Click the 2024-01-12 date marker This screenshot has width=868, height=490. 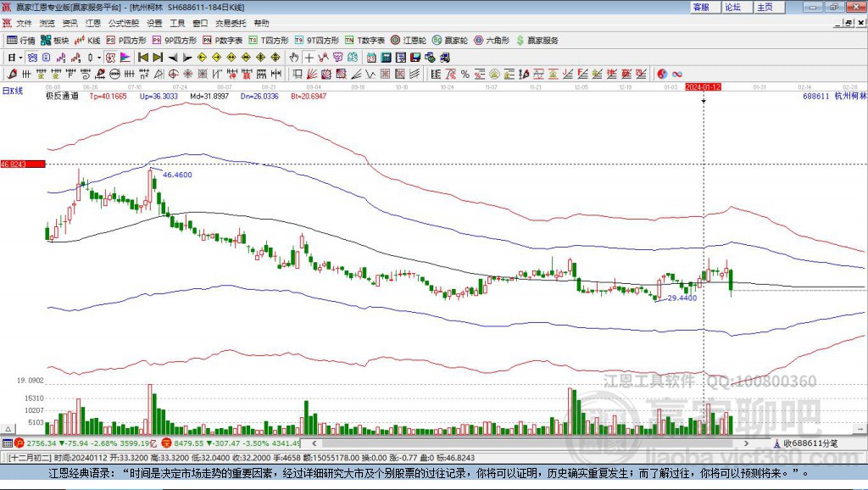pyautogui.click(x=703, y=87)
